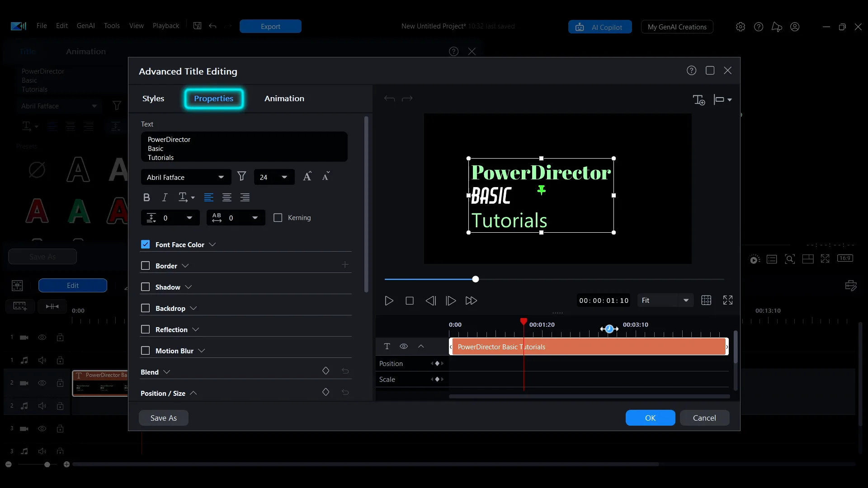The width and height of the screenshot is (868, 488).
Task: Add a new border with plus icon
Action: click(345, 265)
